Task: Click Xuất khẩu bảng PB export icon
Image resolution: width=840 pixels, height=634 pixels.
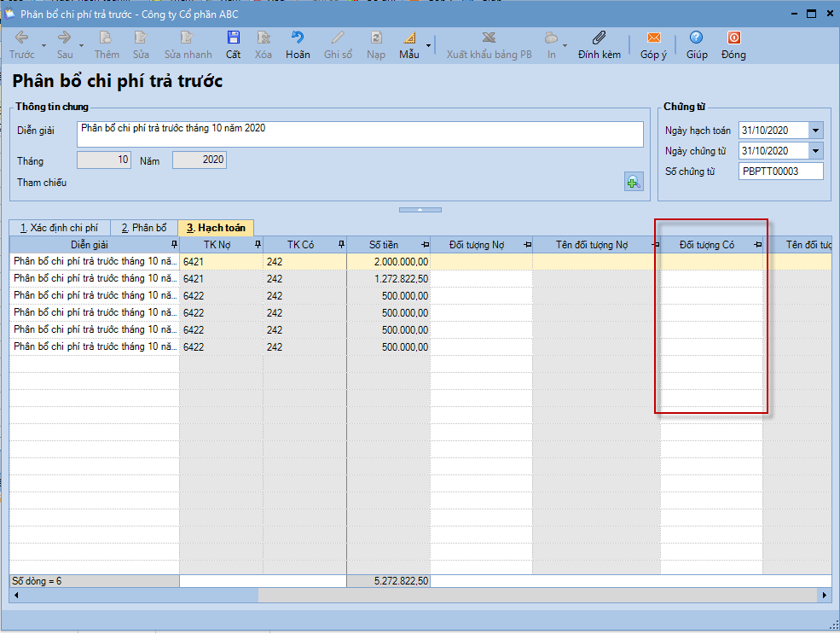Action: [x=490, y=44]
